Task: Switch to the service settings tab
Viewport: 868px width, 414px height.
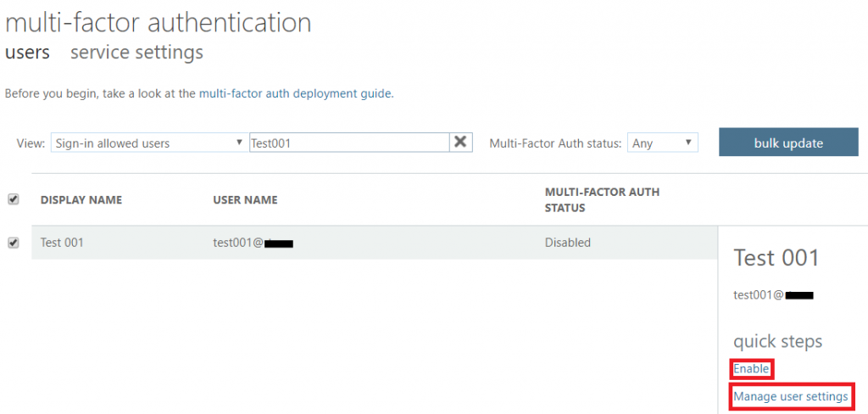Action: [x=136, y=53]
